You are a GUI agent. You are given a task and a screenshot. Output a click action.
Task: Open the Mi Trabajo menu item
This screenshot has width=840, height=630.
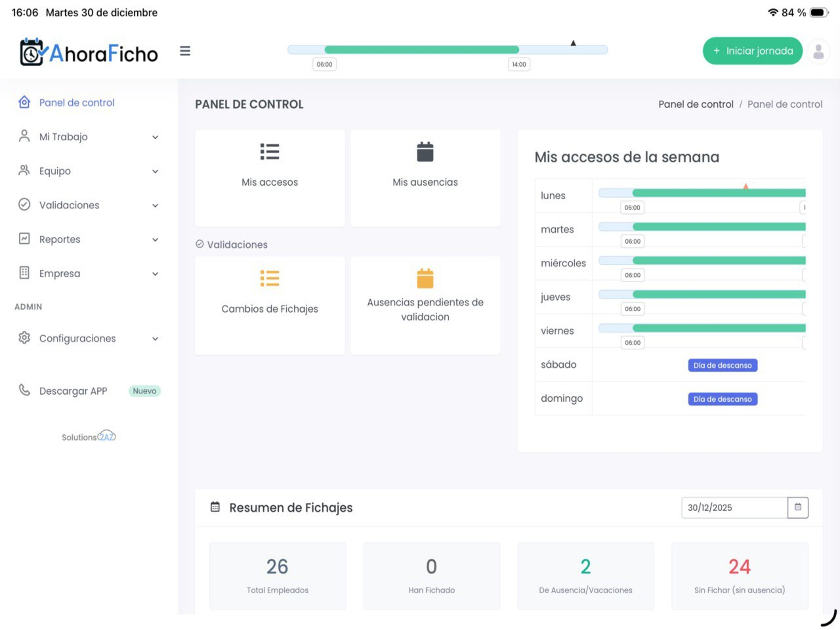pos(89,137)
